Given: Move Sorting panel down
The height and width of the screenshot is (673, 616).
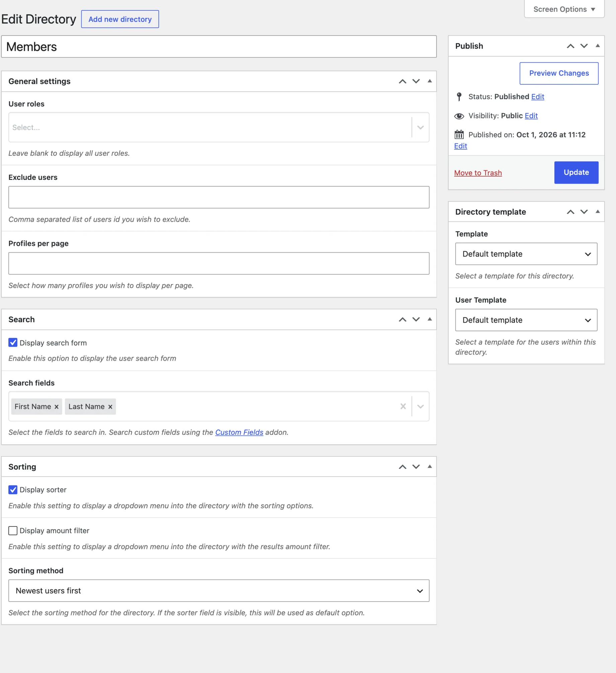Looking at the screenshot, I should [x=416, y=467].
